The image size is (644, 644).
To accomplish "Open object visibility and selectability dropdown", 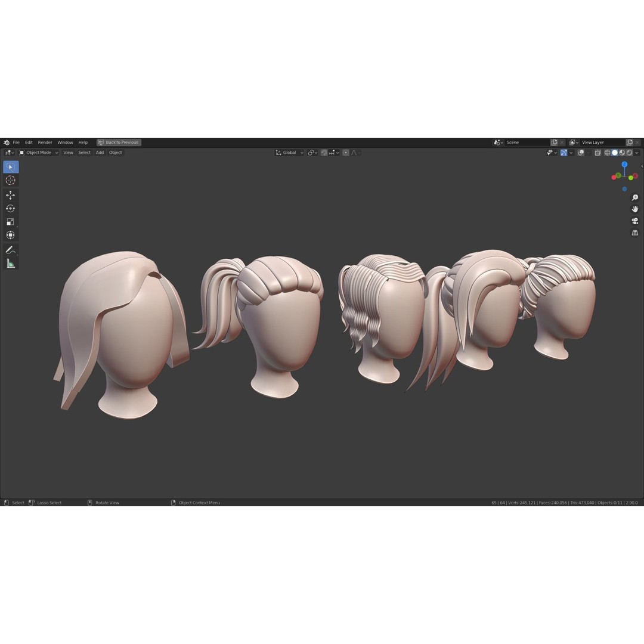I will pyautogui.click(x=552, y=153).
